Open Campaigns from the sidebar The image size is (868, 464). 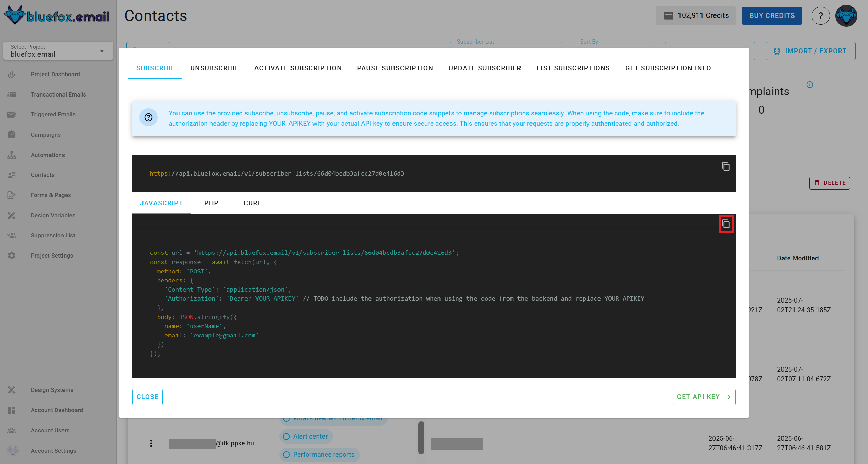45,135
